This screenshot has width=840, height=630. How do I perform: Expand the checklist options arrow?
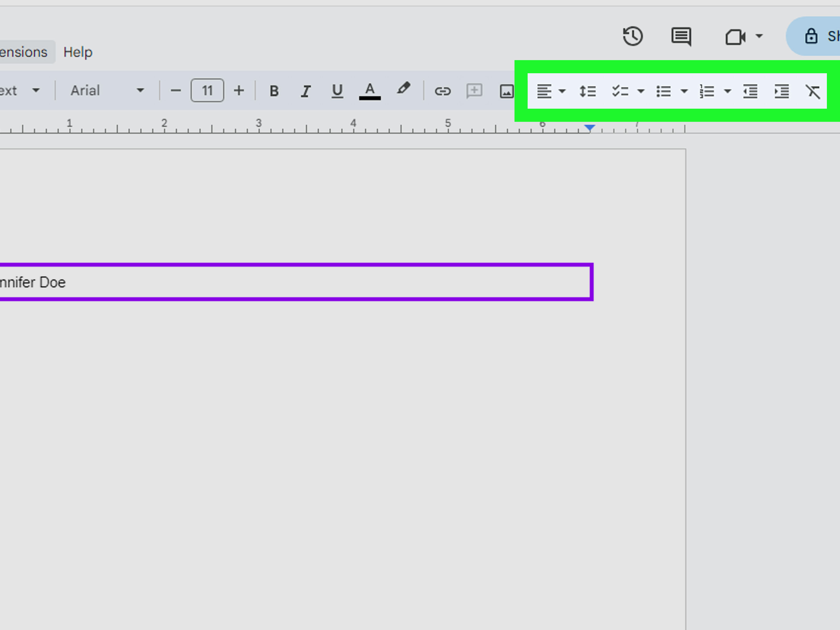point(641,91)
